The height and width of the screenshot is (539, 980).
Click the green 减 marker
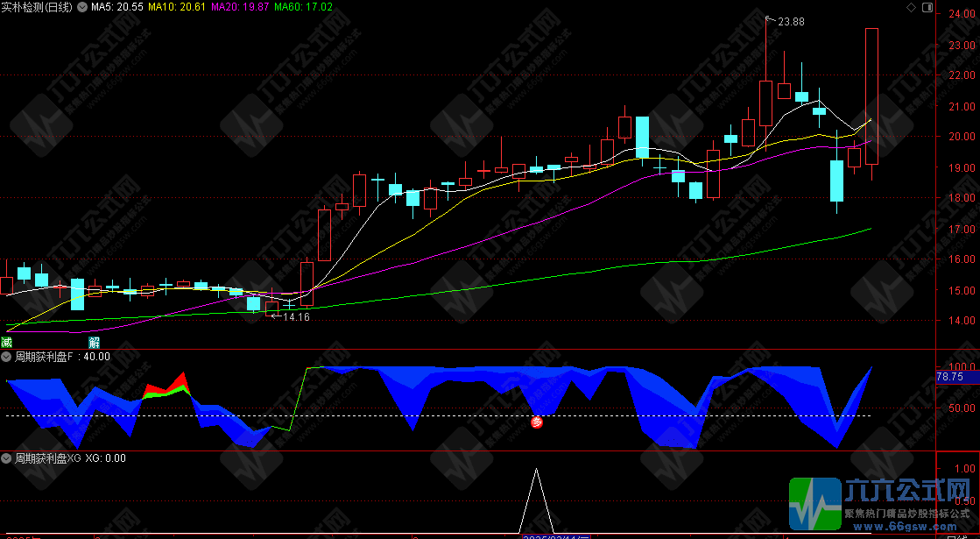point(7,342)
